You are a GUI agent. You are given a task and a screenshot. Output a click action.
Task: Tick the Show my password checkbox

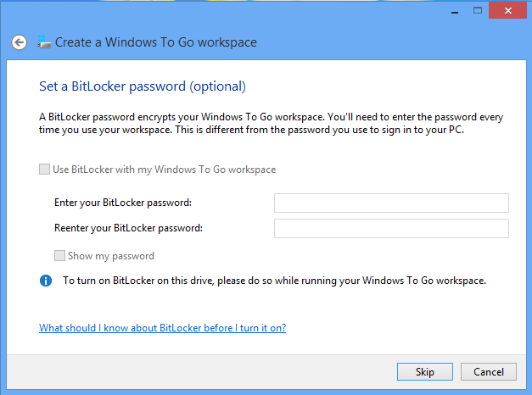[x=60, y=256]
